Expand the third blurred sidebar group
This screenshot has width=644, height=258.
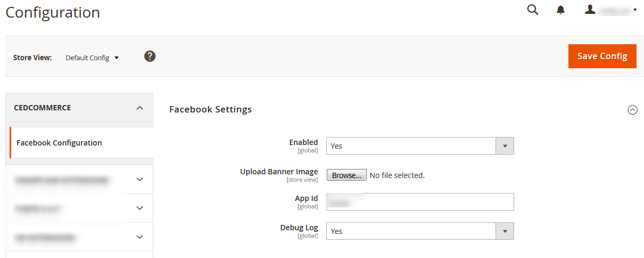[79, 237]
